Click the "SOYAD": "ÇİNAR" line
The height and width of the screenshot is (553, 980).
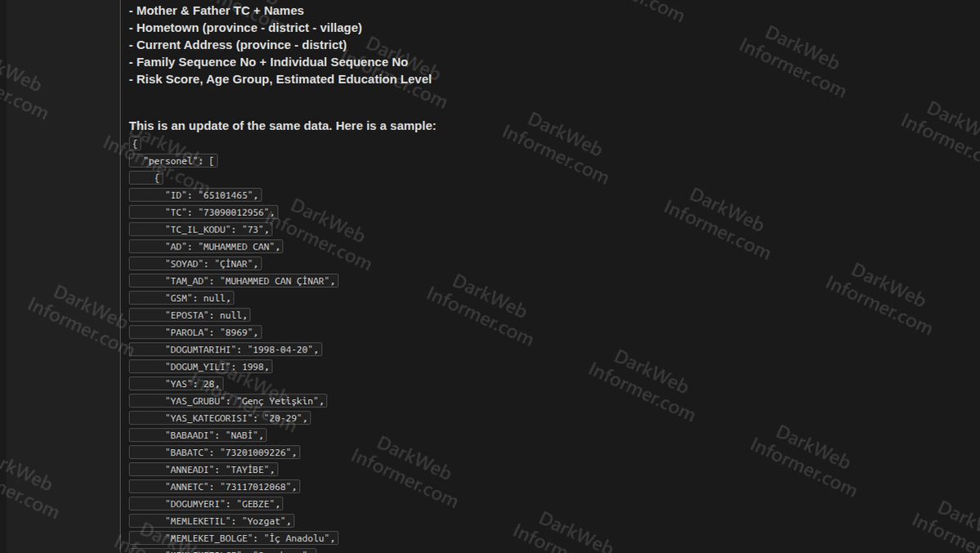click(195, 264)
